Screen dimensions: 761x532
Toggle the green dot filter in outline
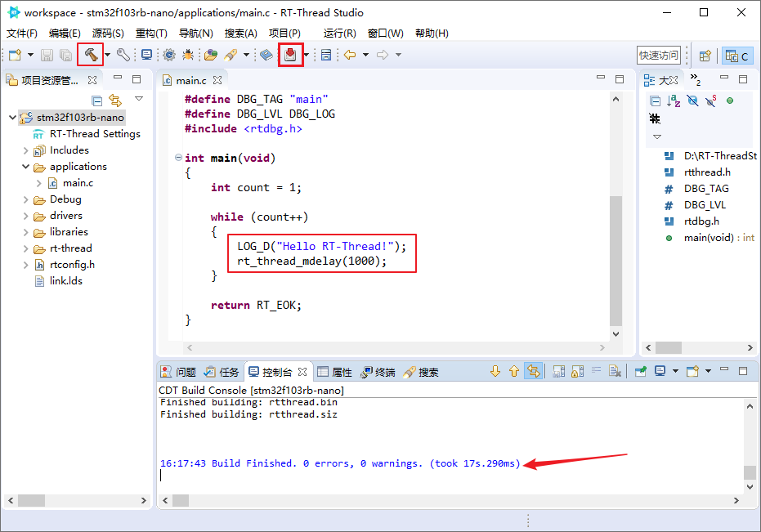(x=730, y=101)
